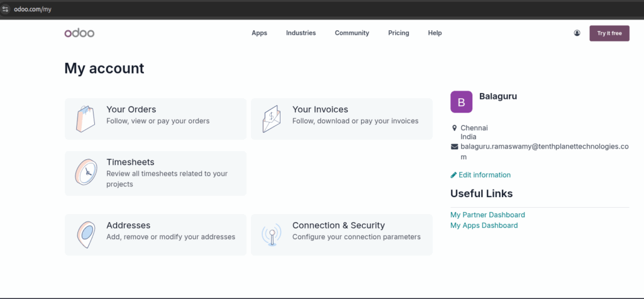
Task: Open the Apps menu
Action: coord(260,33)
